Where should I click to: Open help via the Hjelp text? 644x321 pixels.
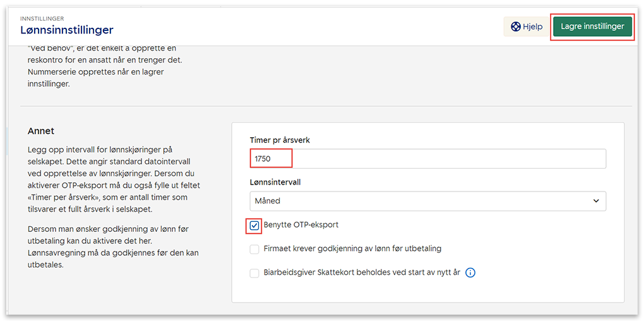(532, 27)
